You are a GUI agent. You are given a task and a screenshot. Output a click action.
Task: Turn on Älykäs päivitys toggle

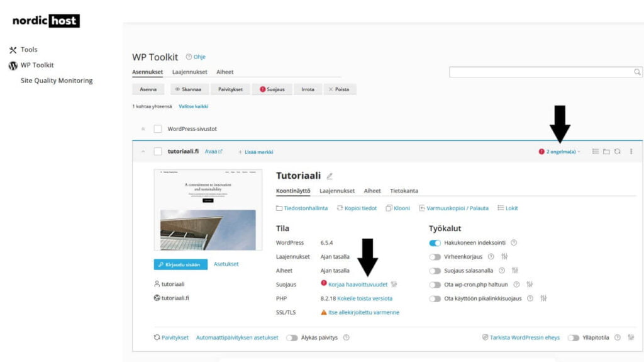[x=292, y=338]
